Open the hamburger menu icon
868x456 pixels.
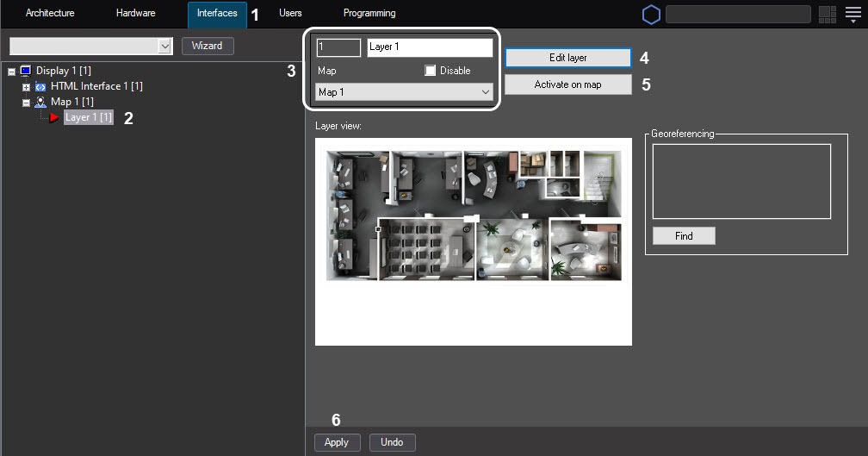[853, 15]
